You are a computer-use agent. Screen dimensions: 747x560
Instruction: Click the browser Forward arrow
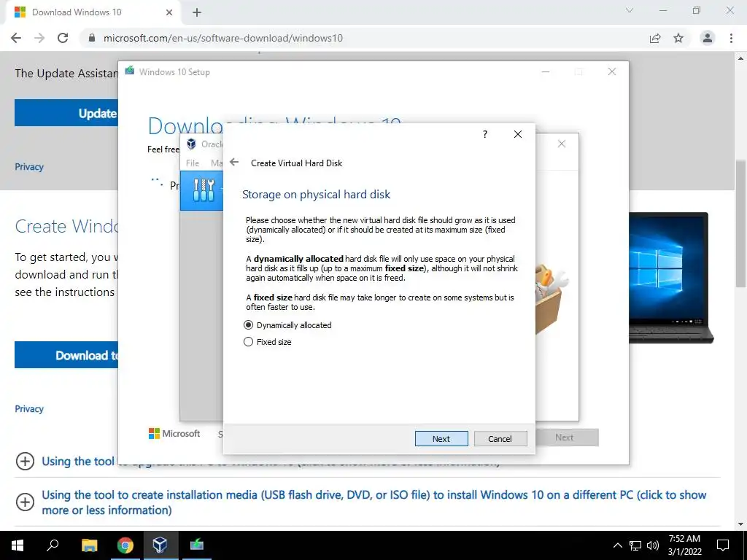tap(39, 38)
